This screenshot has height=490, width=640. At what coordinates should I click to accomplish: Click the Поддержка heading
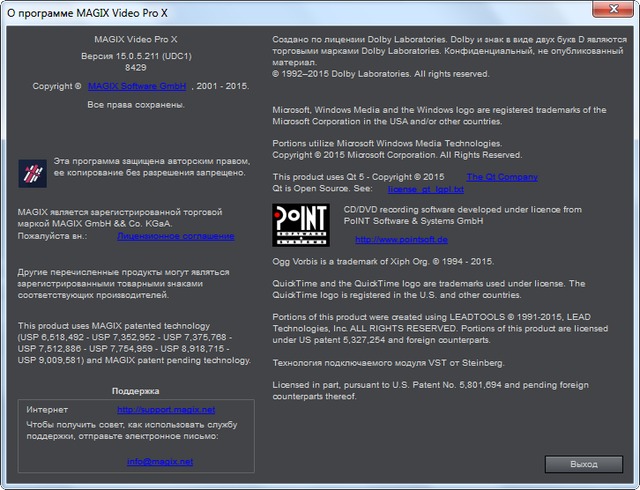click(x=136, y=391)
